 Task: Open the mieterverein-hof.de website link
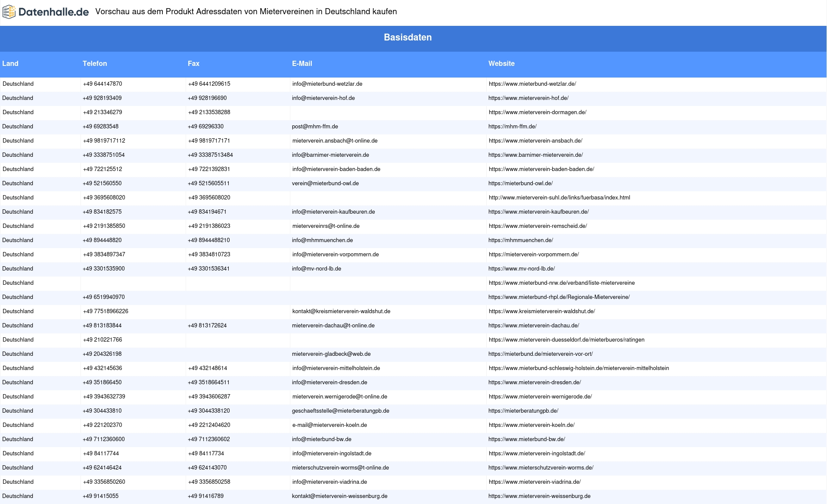pyautogui.click(x=529, y=98)
